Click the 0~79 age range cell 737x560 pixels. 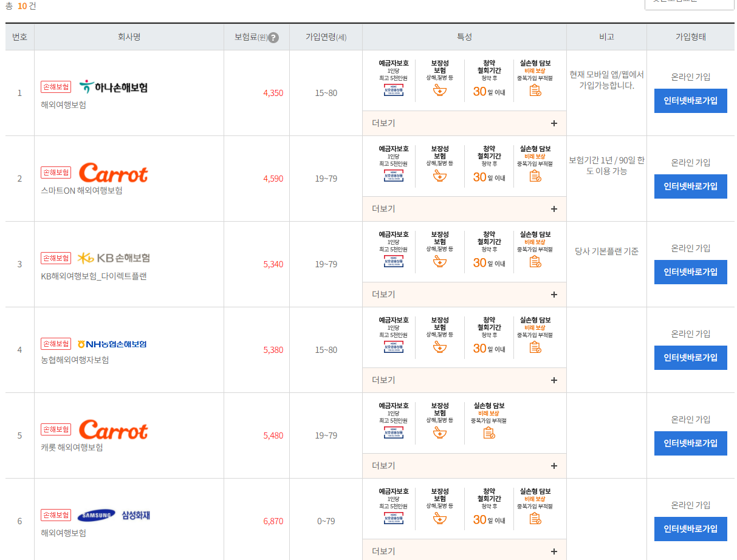326,521
